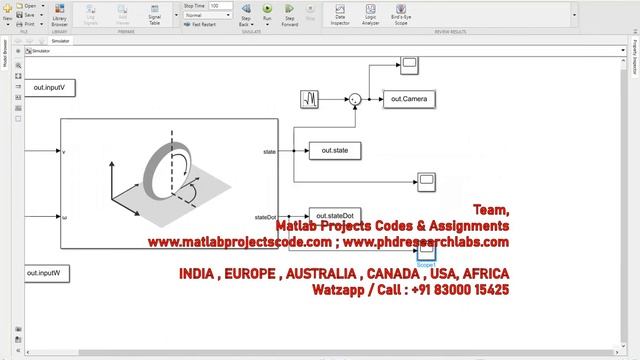Image resolution: width=640 pixels, height=360 pixels.
Task: Click the Save disk button
Action: click(x=26, y=15)
